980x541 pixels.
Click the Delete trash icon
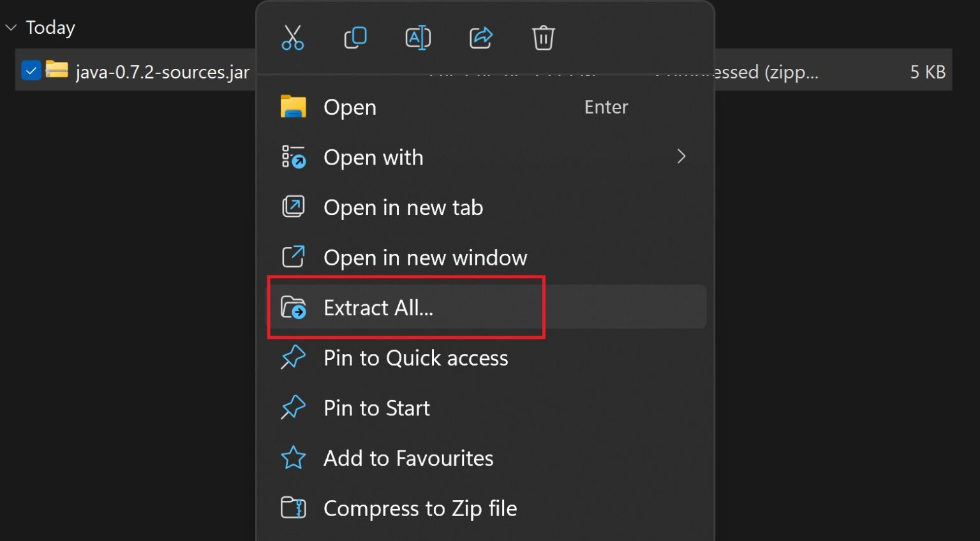pos(543,38)
